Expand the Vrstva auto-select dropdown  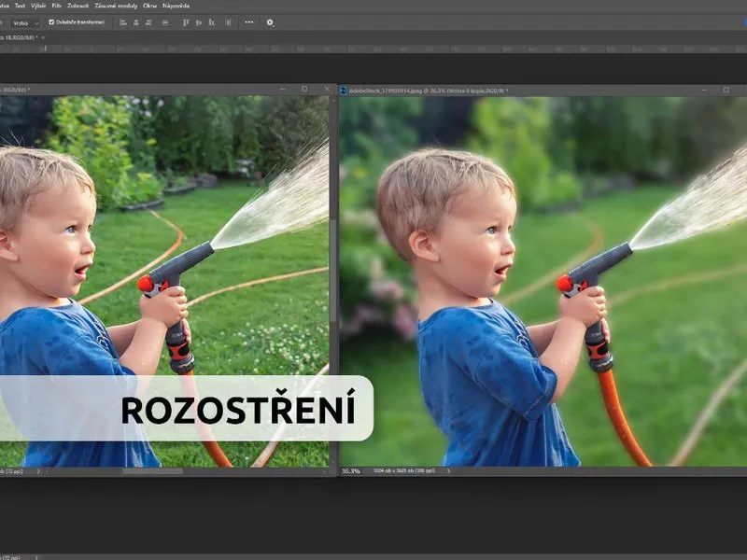(x=26, y=22)
